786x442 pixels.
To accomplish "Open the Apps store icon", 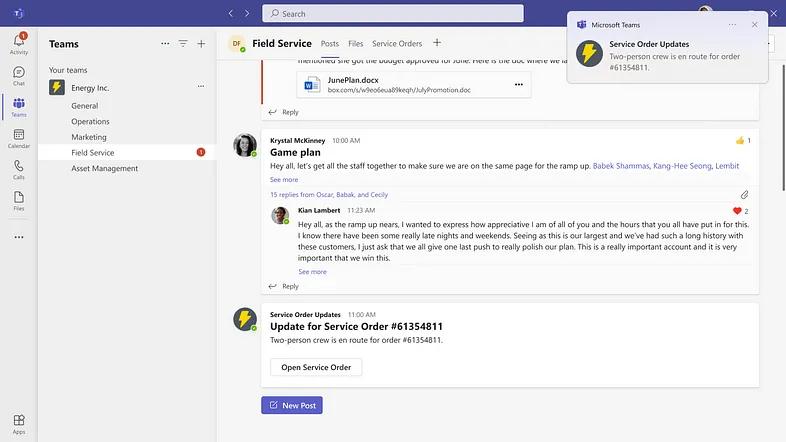I will point(19,424).
